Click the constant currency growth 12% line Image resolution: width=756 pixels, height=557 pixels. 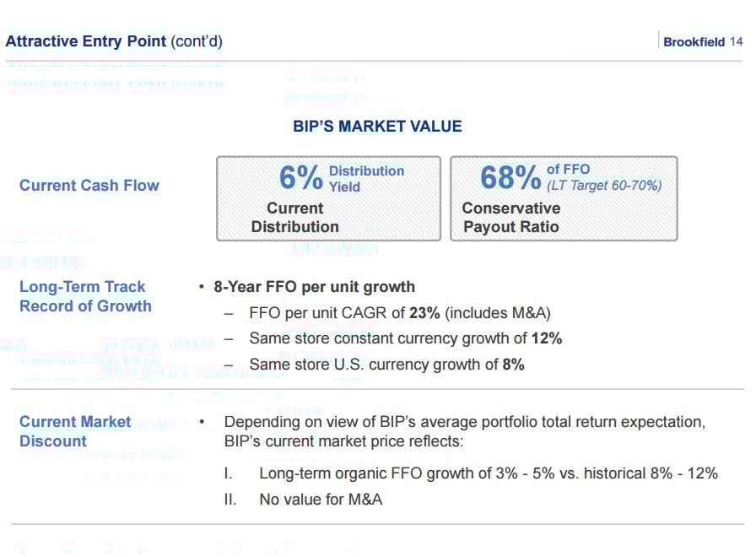[405, 338]
